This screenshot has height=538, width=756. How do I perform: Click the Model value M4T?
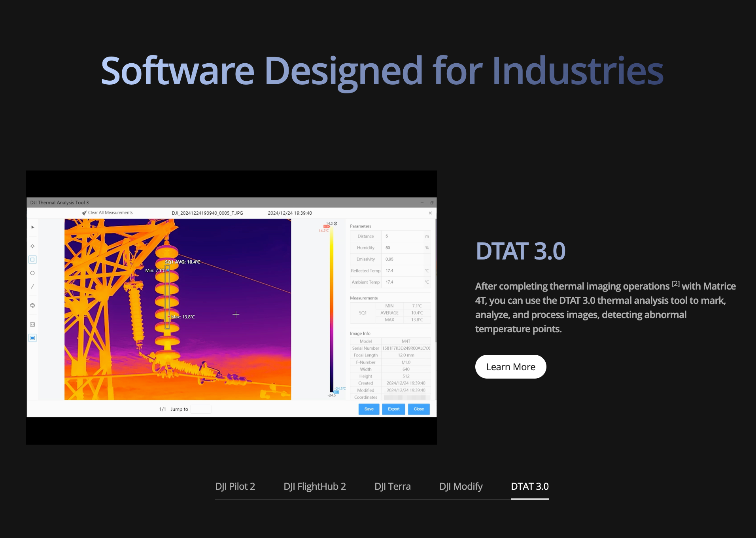click(x=406, y=341)
